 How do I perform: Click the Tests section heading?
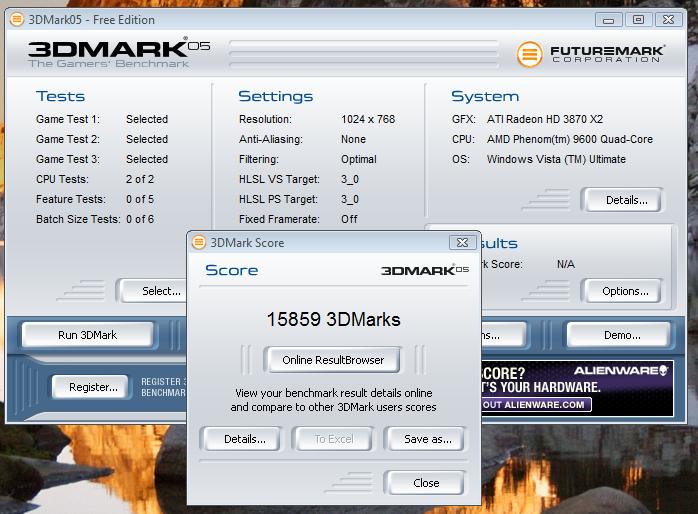(x=61, y=96)
